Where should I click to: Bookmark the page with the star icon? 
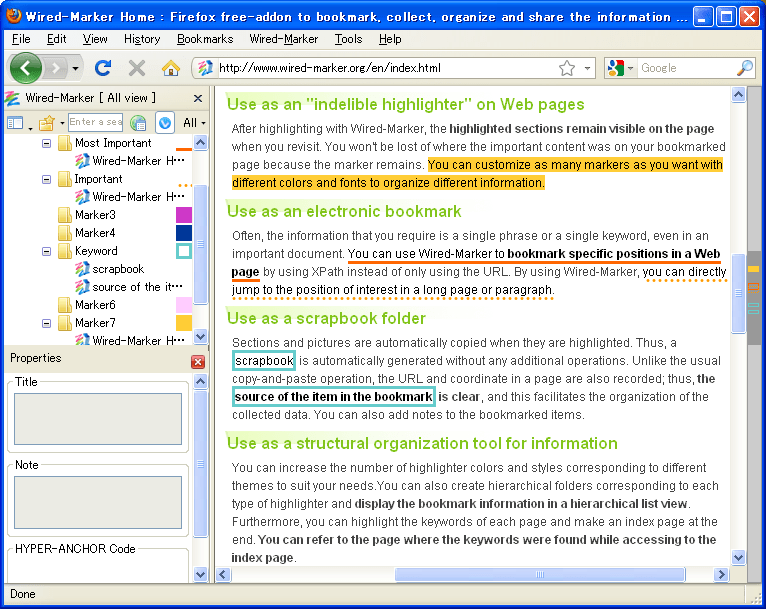click(x=567, y=68)
